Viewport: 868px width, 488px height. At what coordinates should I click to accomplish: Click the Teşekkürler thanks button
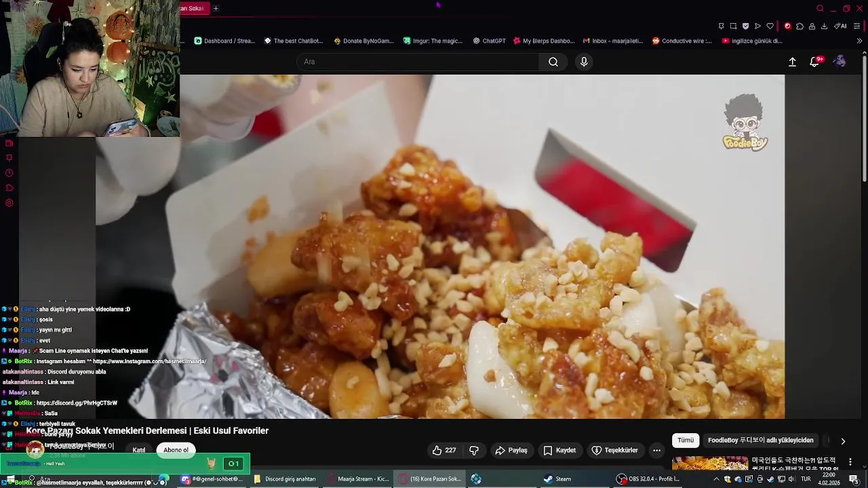614,450
